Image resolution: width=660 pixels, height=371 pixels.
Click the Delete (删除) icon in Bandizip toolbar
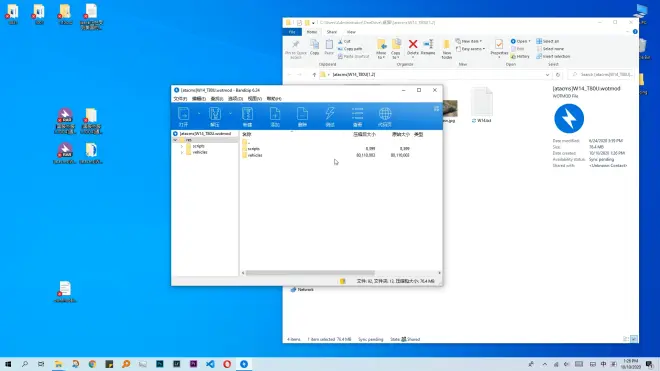pyautogui.click(x=302, y=117)
